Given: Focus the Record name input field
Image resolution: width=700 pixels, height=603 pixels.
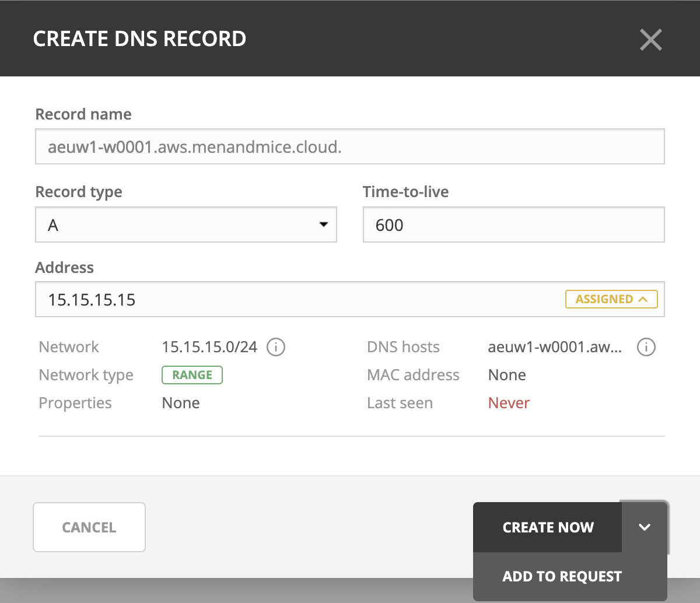Looking at the screenshot, I should point(349,146).
